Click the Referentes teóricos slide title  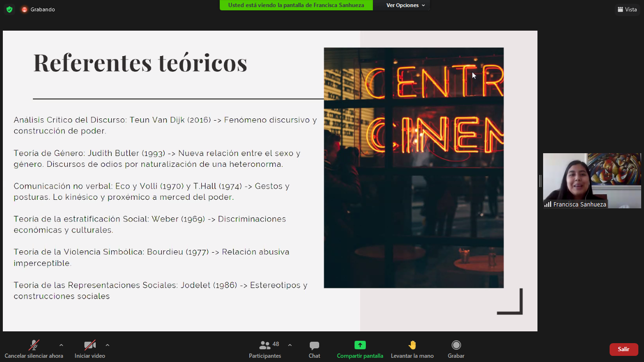point(140,62)
